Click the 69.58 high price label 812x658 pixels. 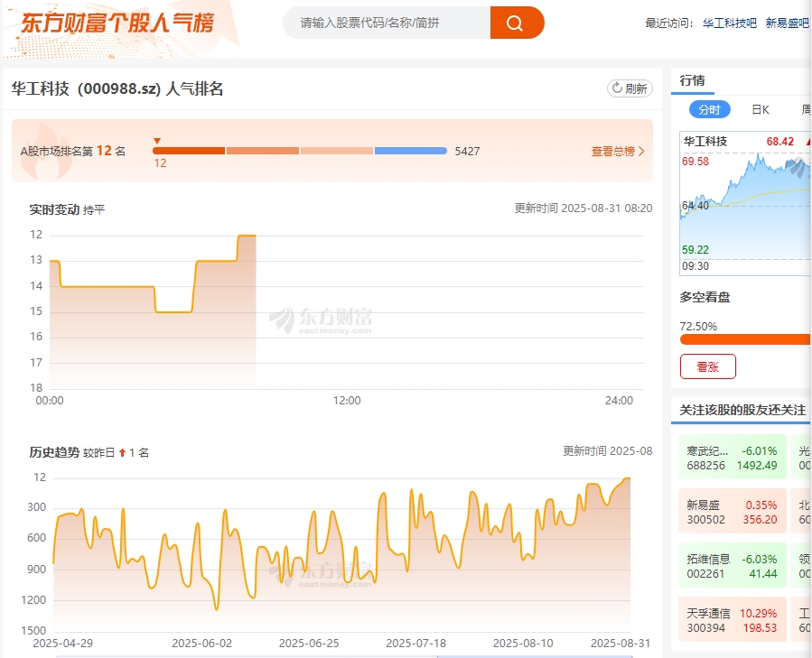[x=695, y=161]
